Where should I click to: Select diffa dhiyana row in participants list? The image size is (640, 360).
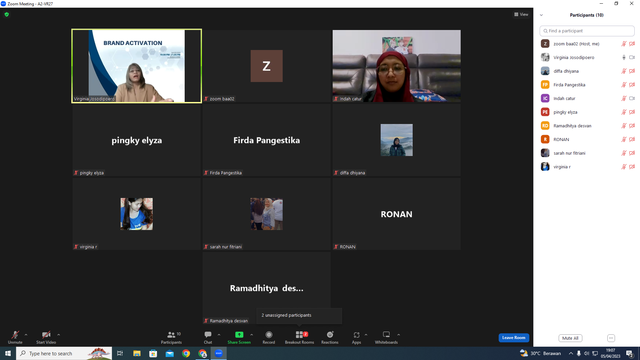point(587,71)
